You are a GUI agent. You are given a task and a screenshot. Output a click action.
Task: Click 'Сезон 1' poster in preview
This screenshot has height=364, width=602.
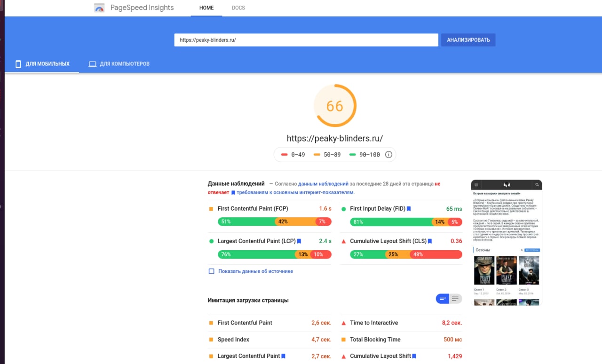(483, 270)
